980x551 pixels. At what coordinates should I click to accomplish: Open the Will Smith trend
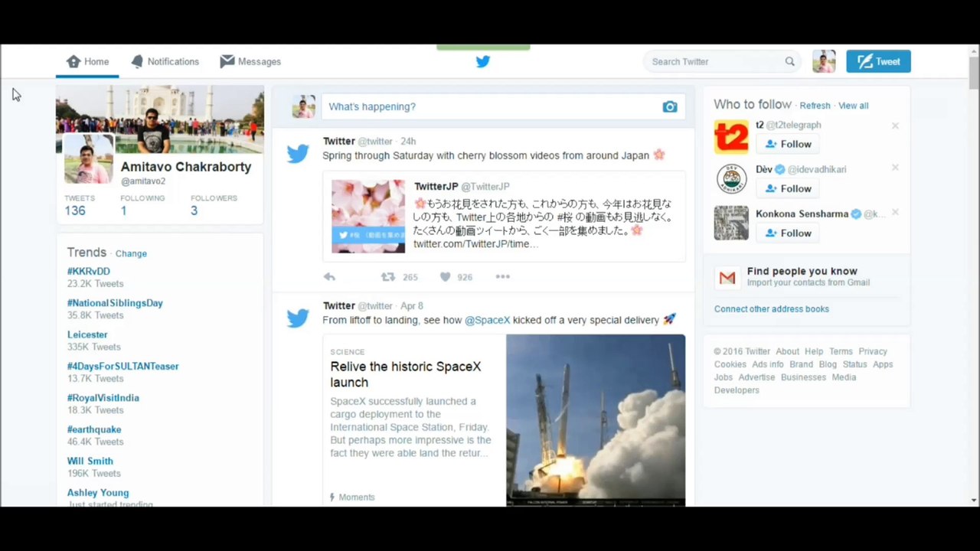[x=90, y=461]
